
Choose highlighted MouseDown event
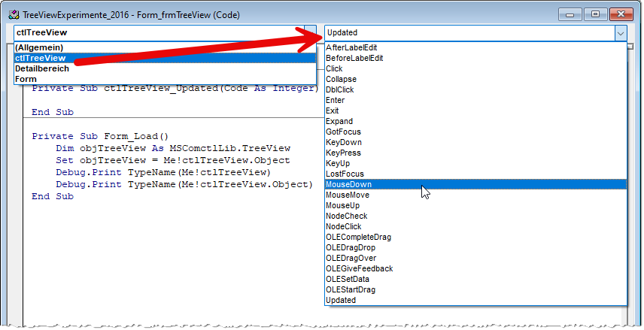(475, 185)
